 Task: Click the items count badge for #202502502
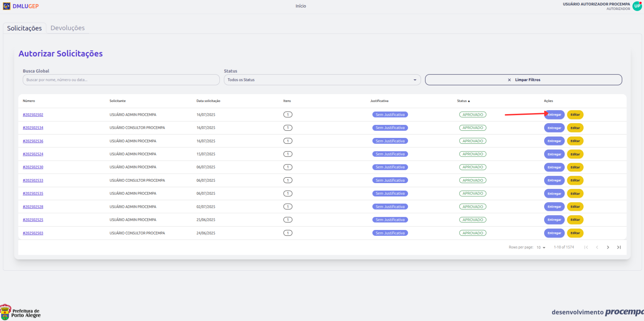point(288,115)
